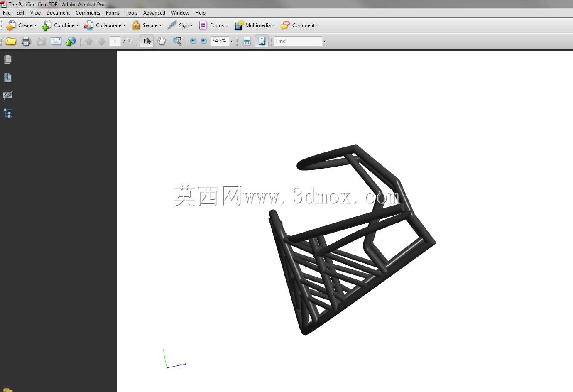The image size is (573, 392).
Task: Click the scrolling pages fit-width icon
Action: point(247,41)
